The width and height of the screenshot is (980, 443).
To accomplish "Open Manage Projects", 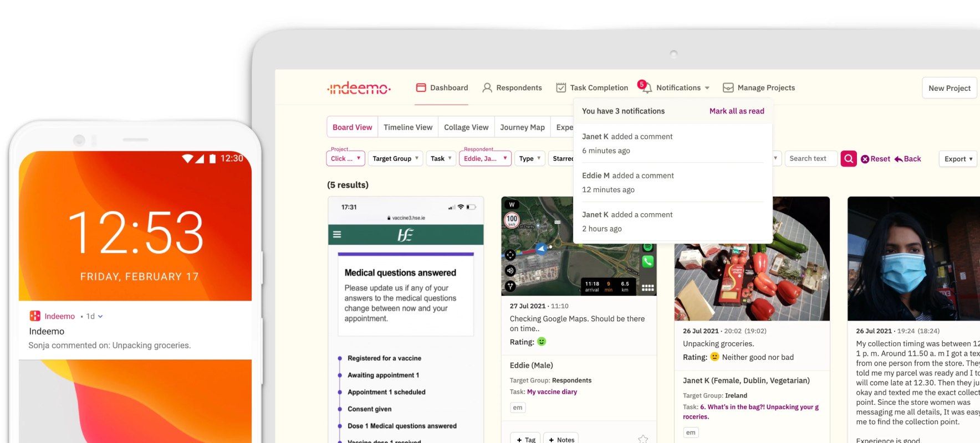I will pyautogui.click(x=759, y=87).
